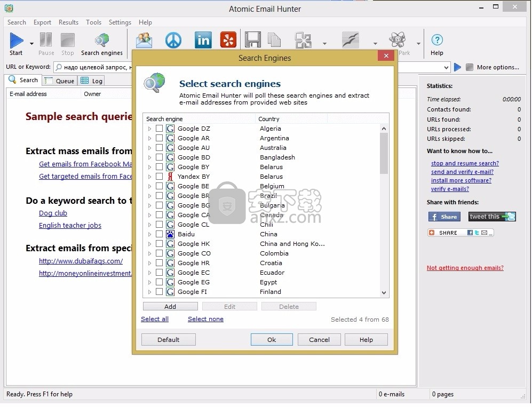Click the bird-shaped sender toolbar icon
The height and width of the screenshot is (407, 532).
pos(351,40)
